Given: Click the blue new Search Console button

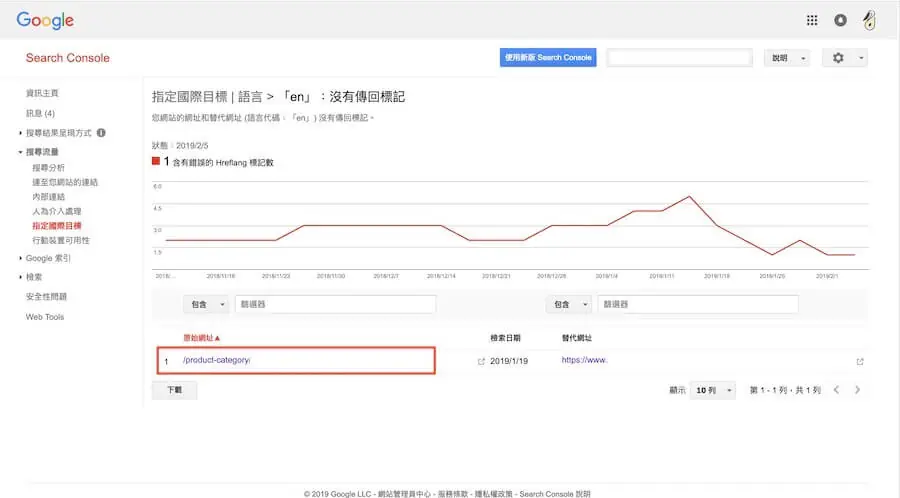Looking at the screenshot, I should point(548,57).
